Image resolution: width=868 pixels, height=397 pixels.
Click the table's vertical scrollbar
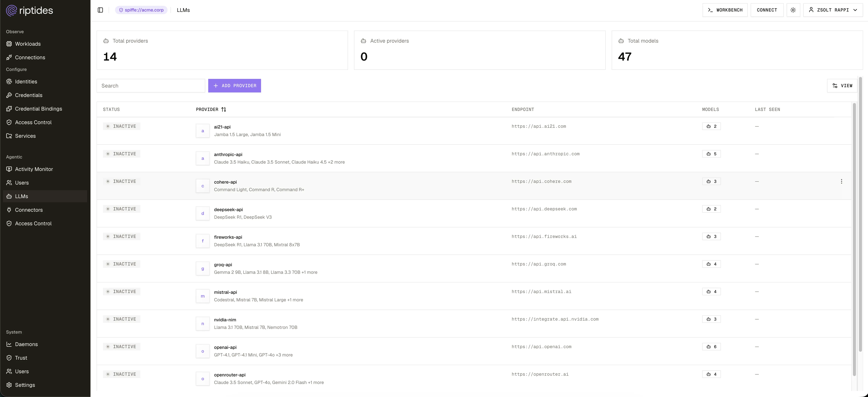(854, 239)
